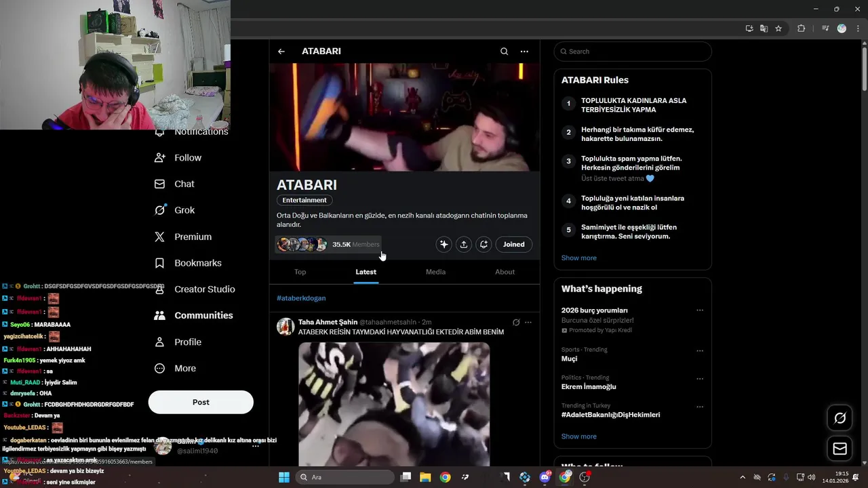This screenshot has width=868, height=488.
Task: Expand the More menu in sidebar
Action: coord(176,368)
